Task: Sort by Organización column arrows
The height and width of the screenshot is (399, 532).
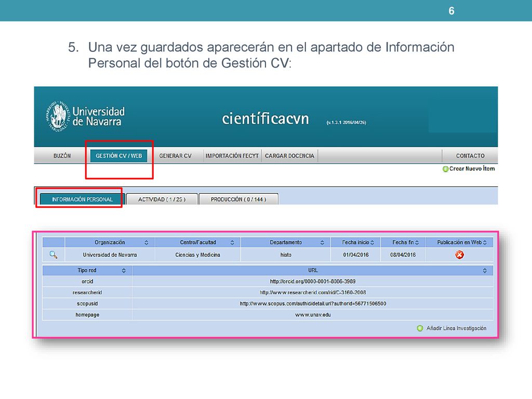Action: pos(146,242)
